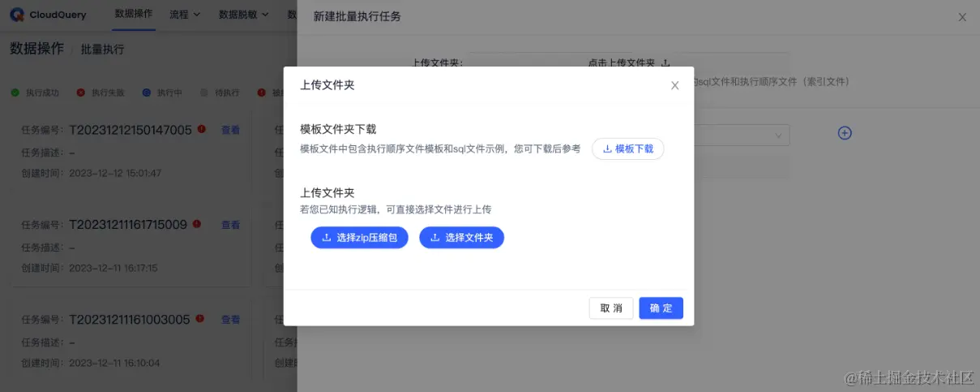This screenshot has height=392, width=980.
Task: Click the red 执行失败 status icon
Action: (80, 93)
